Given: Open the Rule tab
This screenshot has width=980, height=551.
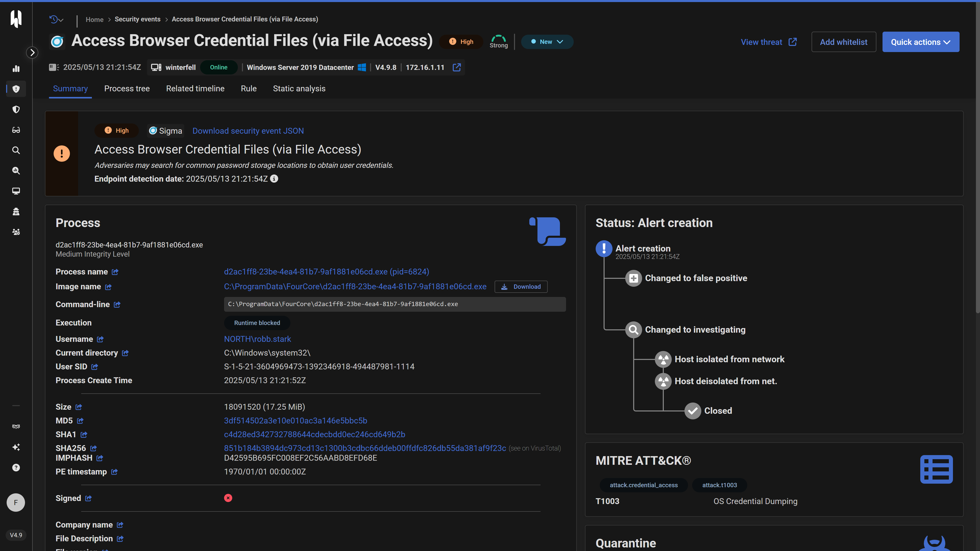Looking at the screenshot, I should point(249,89).
